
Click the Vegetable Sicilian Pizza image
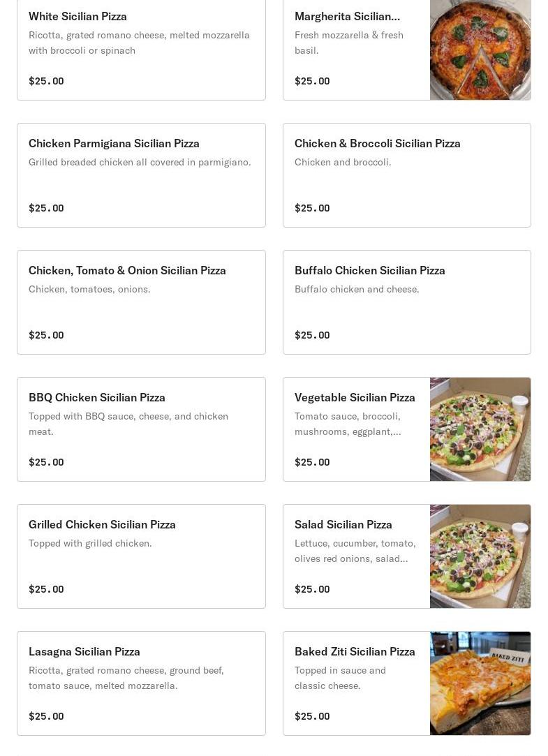coord(480,429)
